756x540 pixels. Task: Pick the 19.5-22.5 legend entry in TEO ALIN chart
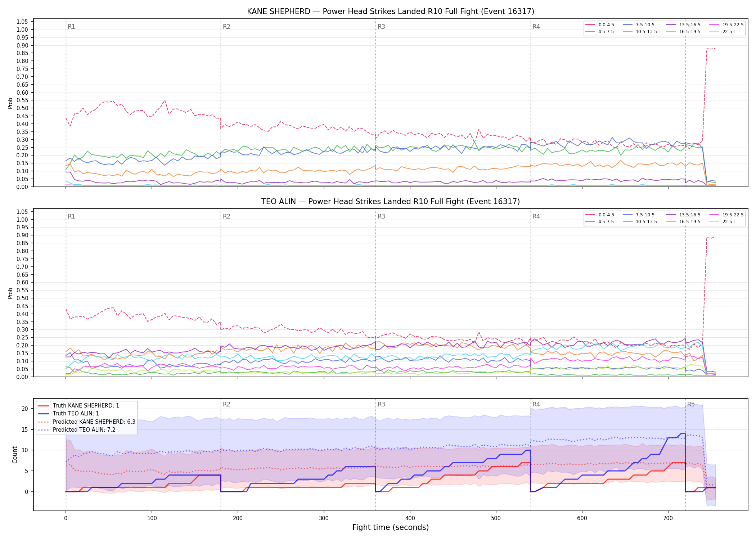point(726,215)
